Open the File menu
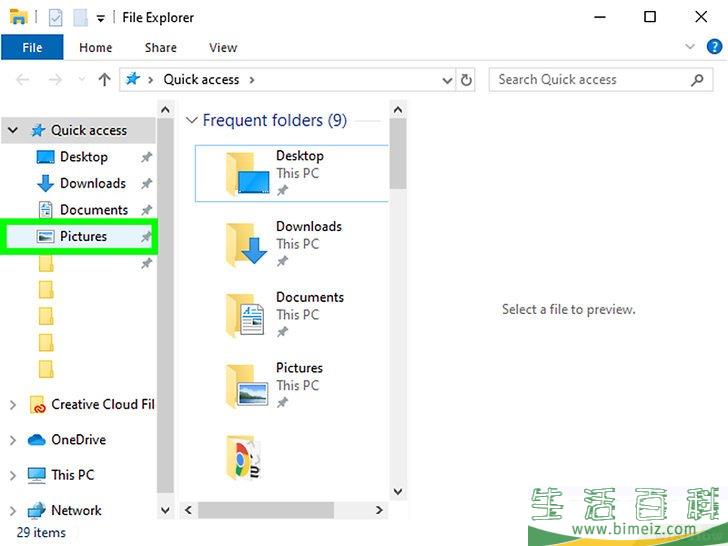728x546 pixels. [x=32, y=47]
